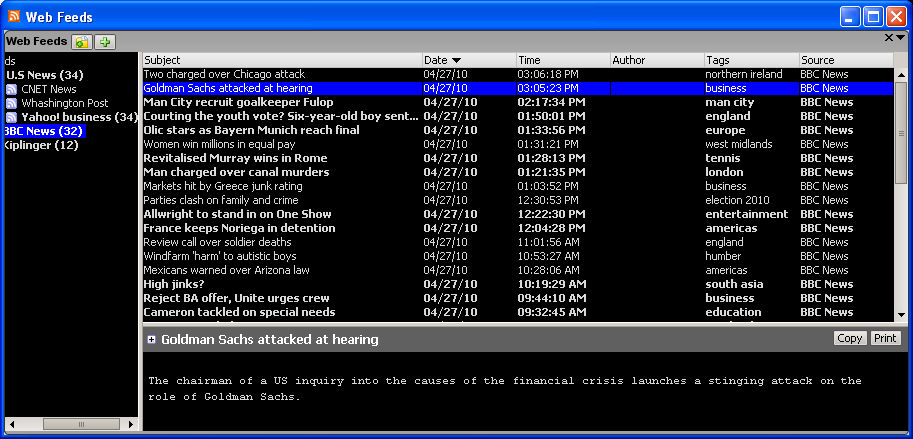Select the CNET News feed

49,89
